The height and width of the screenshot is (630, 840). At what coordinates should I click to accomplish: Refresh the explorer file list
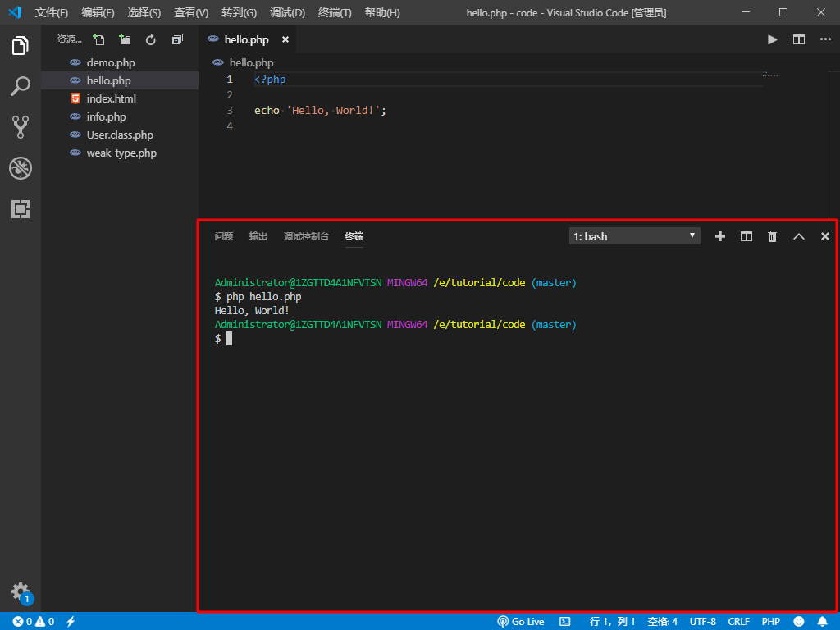click(x=151, y=39)
